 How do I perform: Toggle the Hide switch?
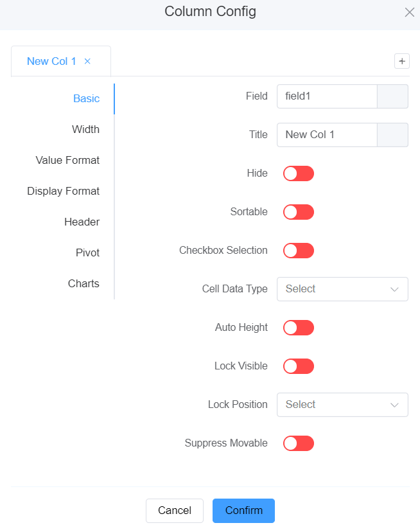point(298,173)
